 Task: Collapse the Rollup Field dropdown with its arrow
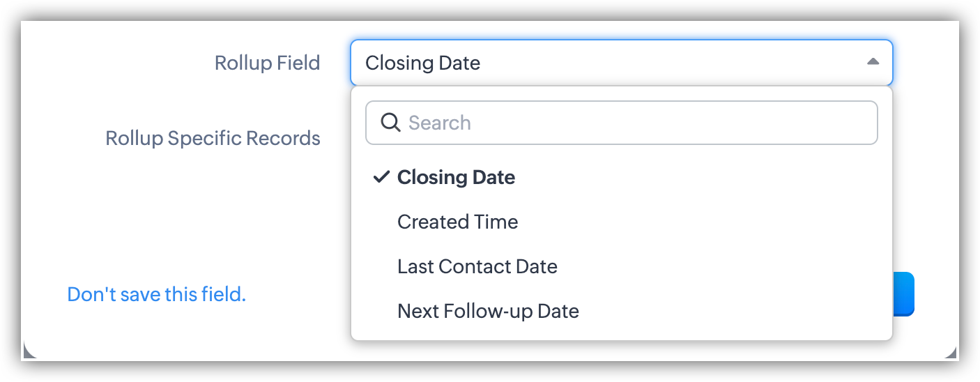tap(873, 62)
